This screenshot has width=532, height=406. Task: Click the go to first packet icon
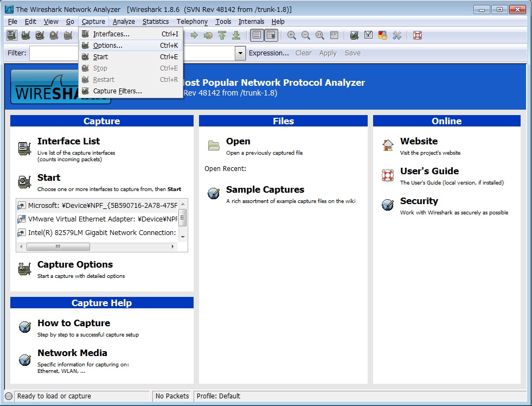point(222,35)
